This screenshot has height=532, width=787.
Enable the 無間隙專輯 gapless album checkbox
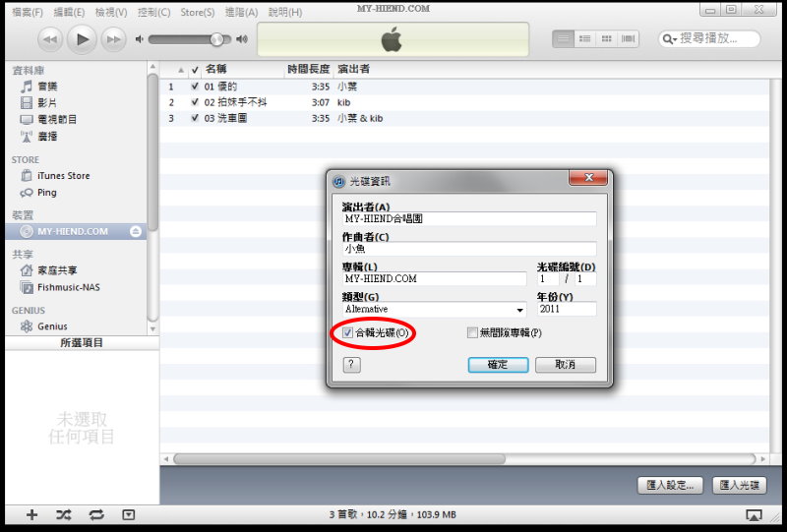coord(473,333)
